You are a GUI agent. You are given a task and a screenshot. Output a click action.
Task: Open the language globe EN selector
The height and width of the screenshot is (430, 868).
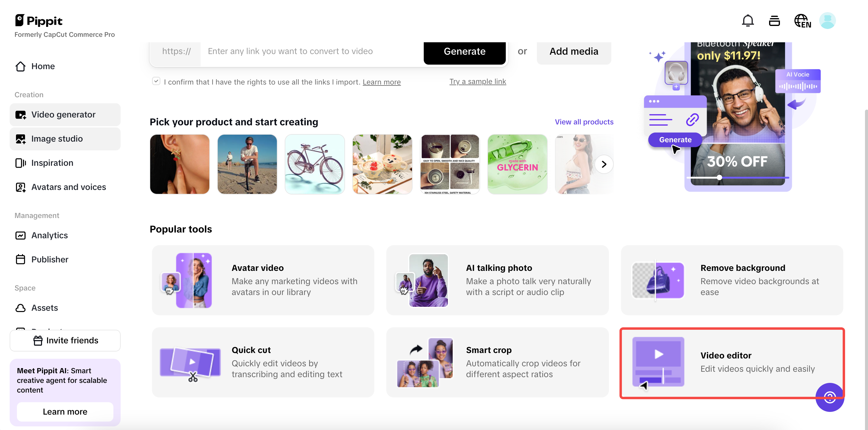[802, 21]
